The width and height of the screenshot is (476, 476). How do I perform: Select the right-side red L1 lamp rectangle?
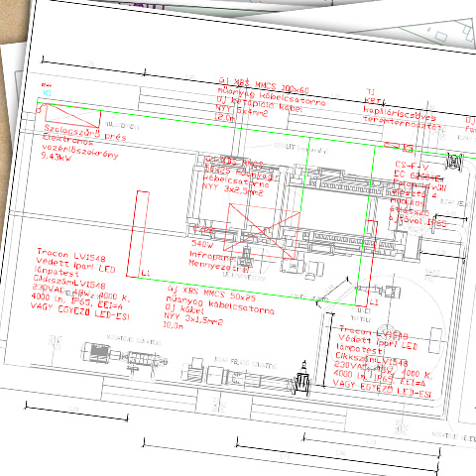click(x=367, y=263)
